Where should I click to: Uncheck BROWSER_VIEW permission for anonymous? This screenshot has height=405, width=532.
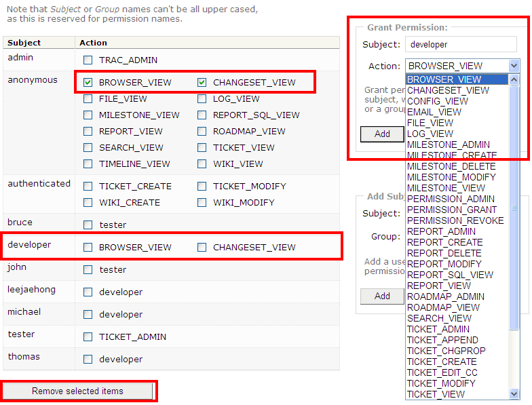pos(88,83)
